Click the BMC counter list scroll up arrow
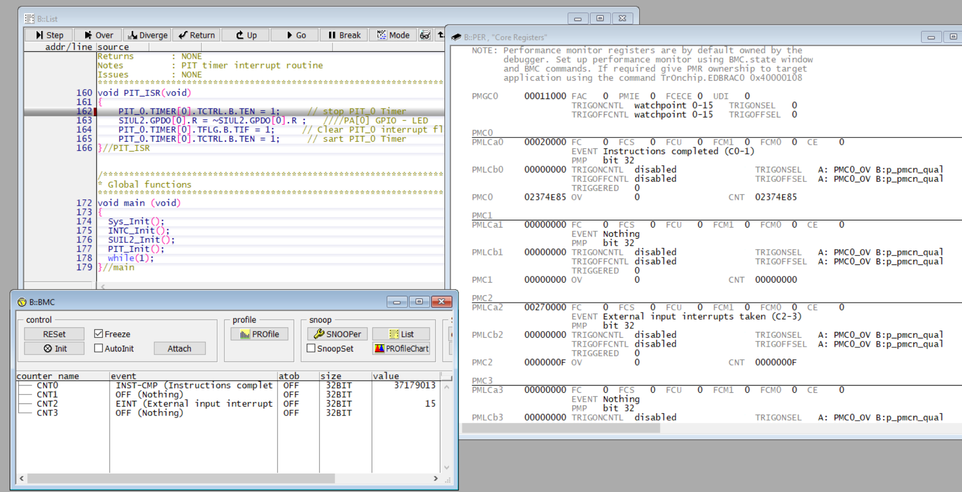 click(x=447, y=387)
